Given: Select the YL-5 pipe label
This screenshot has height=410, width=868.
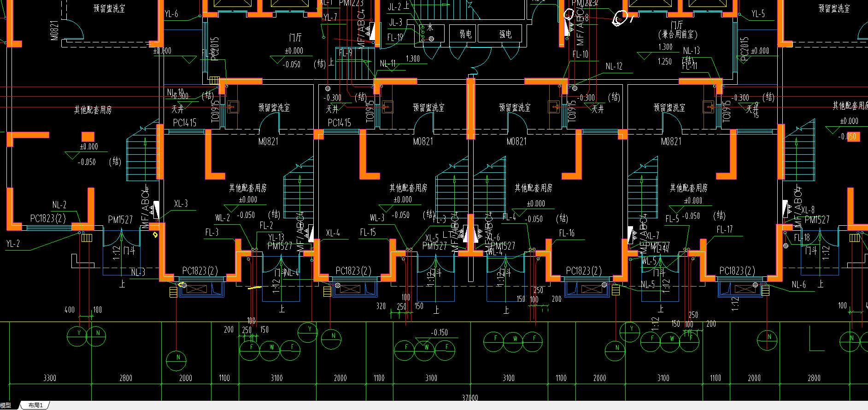Looking at the screenshot, I should [x=758, y=14].
